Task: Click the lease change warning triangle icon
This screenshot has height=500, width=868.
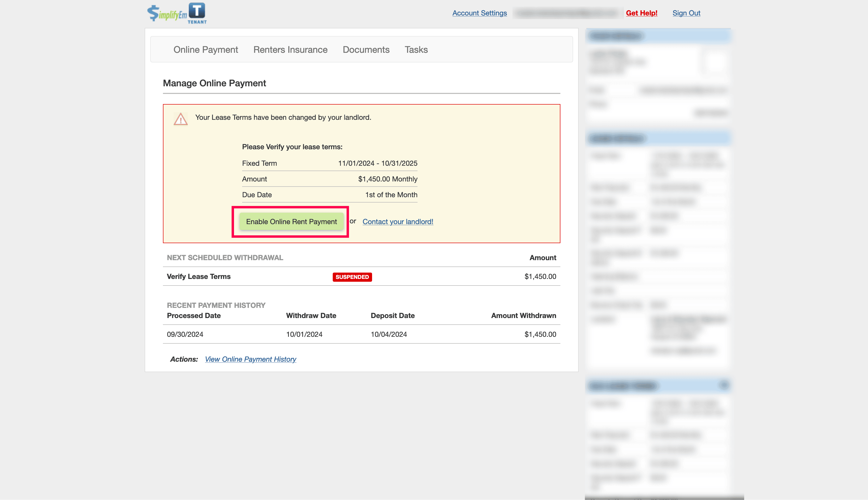Action: [181, 119]
